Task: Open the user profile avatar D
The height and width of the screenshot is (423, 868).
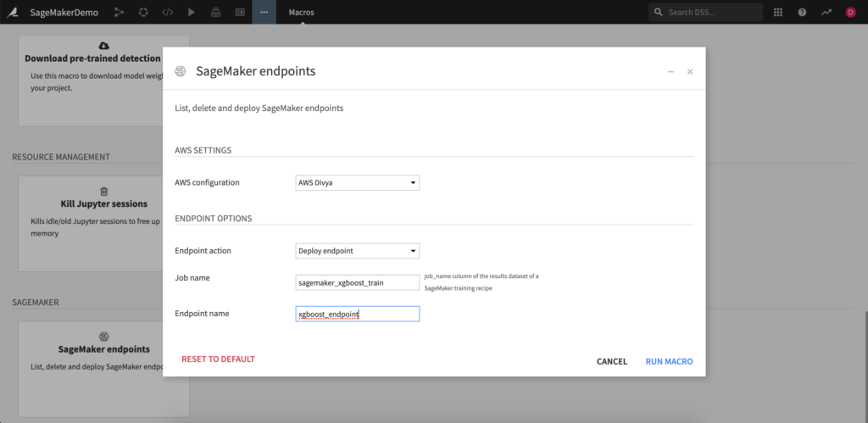Action: pos(850,12)
